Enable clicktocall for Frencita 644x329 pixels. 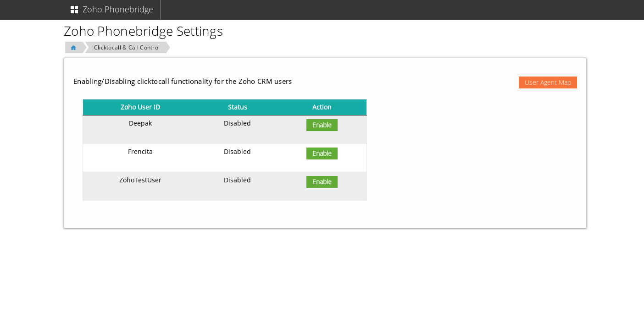click(322, 154)
